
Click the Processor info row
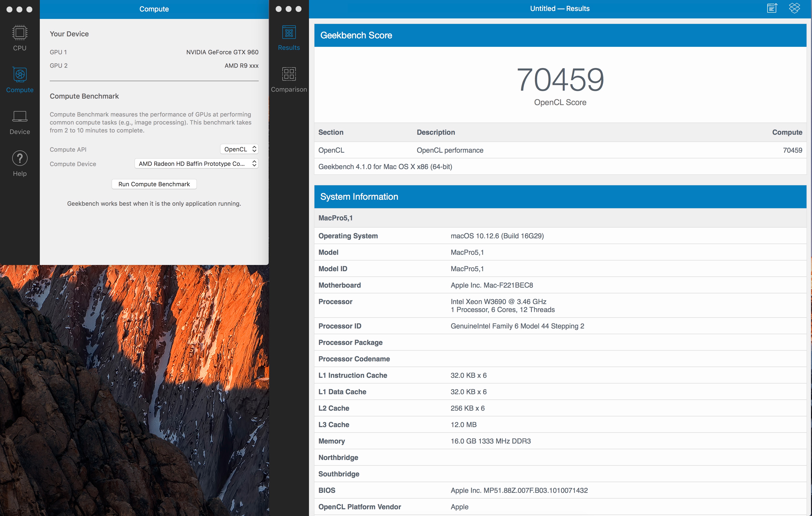tap(560, 305)
